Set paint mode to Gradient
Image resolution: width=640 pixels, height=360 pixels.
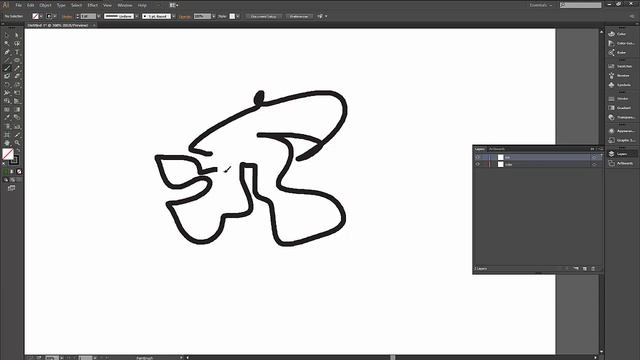pos(12,172)
